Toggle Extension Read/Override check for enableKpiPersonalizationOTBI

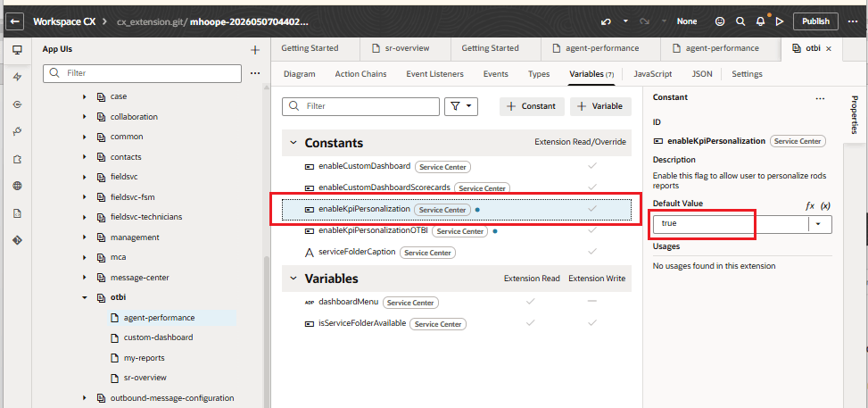pyautogui.click(x=592, y=230)
